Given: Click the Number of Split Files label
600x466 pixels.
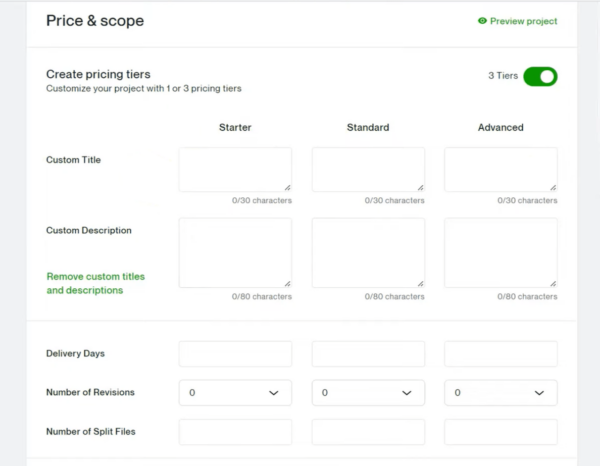Looking at the screenshot, I should coord(91,432).
